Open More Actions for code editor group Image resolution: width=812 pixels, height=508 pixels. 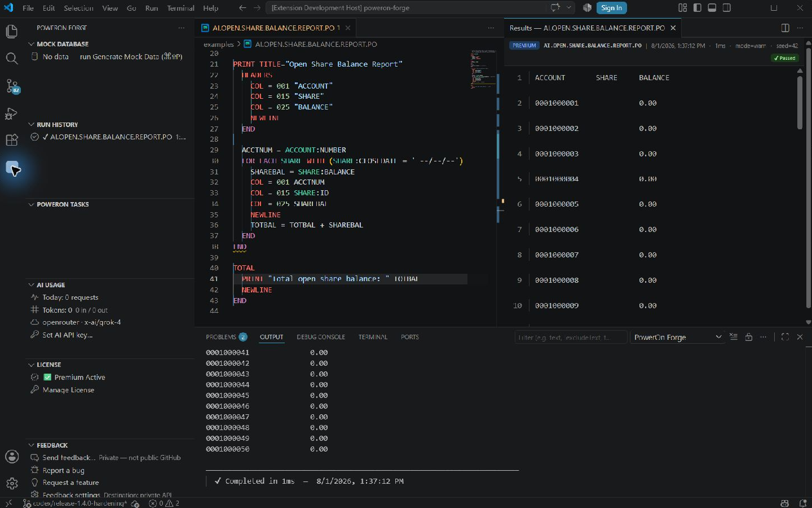[x=491, y=28]
